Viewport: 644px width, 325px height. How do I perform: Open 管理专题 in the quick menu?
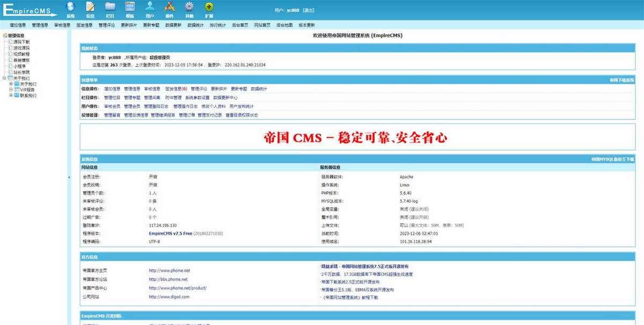(x=132, y=98)
